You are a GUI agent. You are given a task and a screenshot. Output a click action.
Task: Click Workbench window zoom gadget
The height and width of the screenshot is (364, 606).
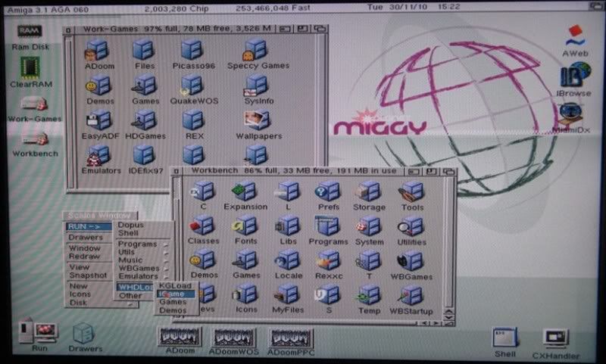point(431,171)
